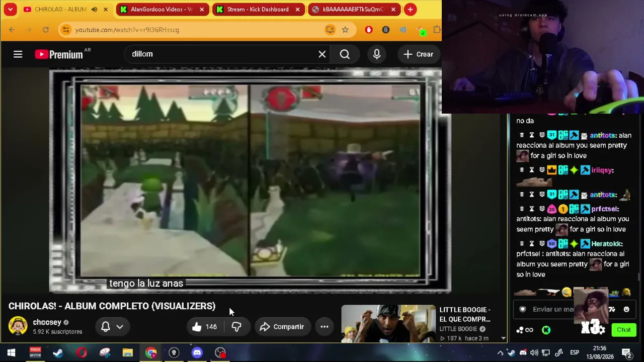Start voice search with the microphone
644x362 pixels.
coord(377,54)
